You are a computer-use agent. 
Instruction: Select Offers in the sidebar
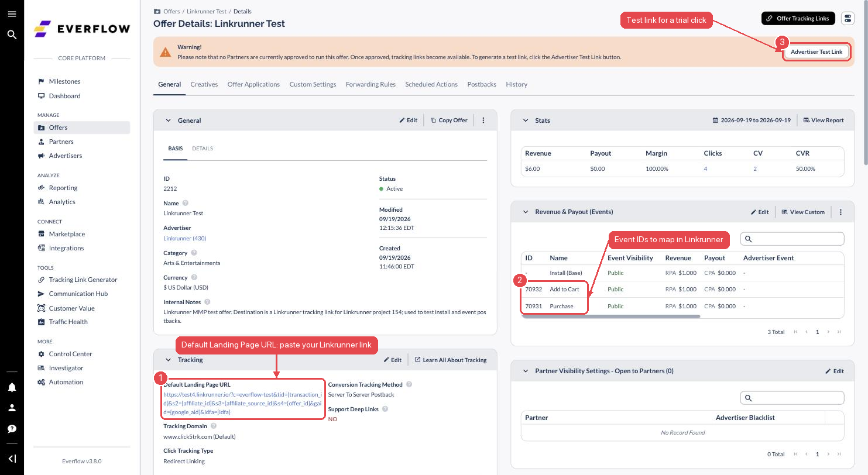[x=82, y=128]
